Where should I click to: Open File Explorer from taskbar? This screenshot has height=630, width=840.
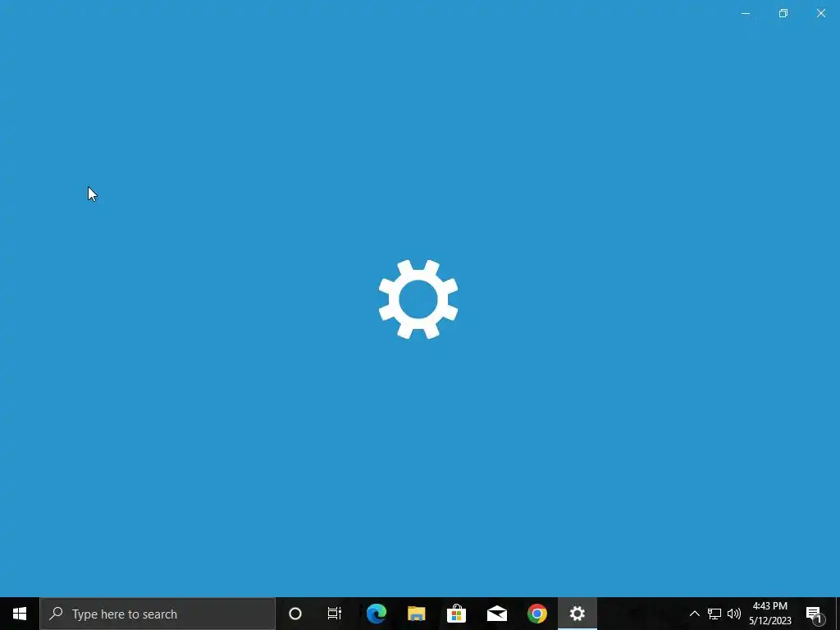coord(416,614)
